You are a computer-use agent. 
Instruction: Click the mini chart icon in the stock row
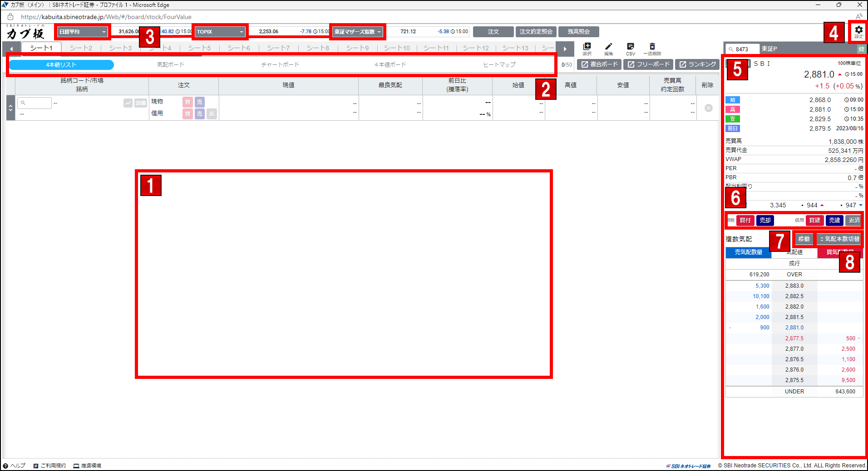tap(128, 103)
